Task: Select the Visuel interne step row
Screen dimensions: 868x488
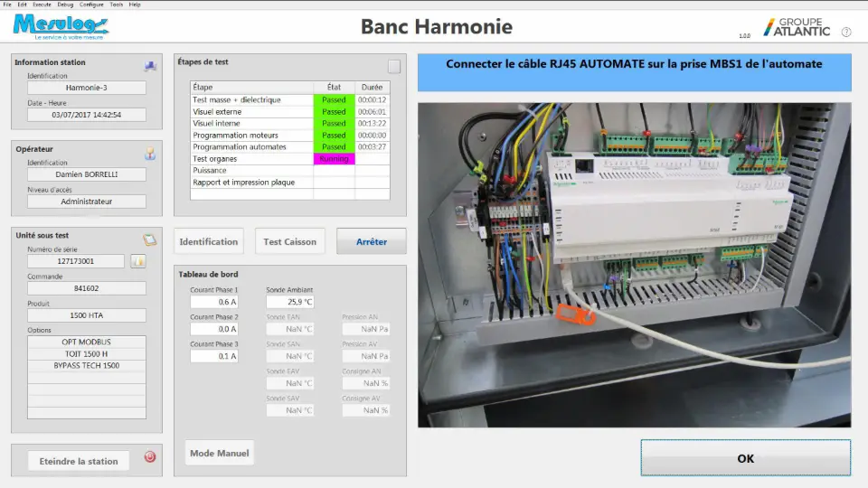Action: pos(290,124)
